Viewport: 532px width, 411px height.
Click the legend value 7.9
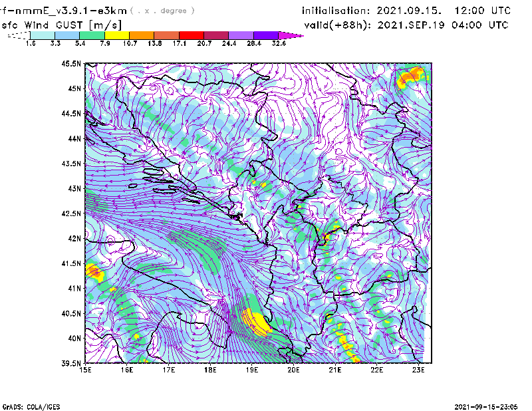pos(105,43)
